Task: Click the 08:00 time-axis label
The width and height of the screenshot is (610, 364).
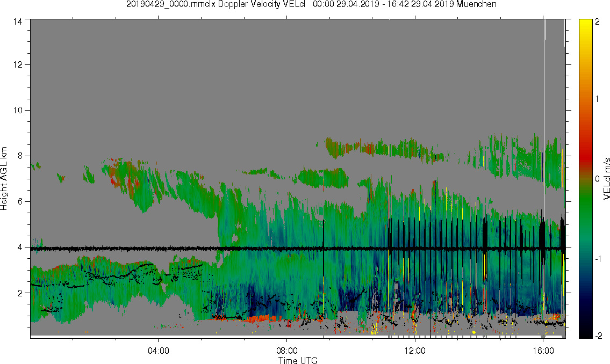Action: 286,351
